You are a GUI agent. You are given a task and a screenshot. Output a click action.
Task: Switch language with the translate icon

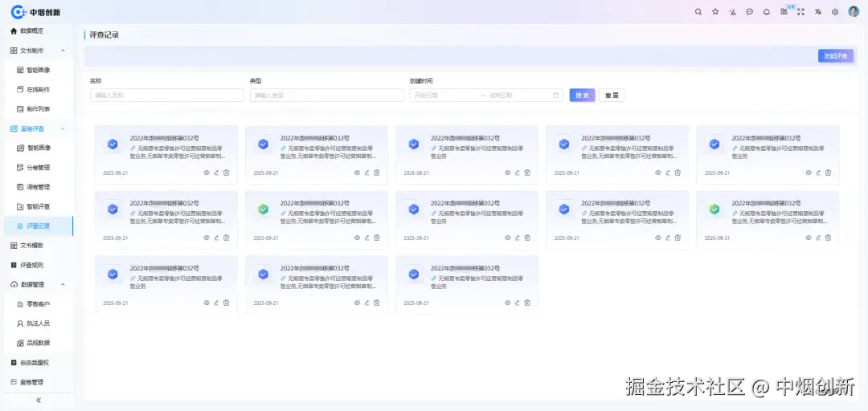coord(817,11)
